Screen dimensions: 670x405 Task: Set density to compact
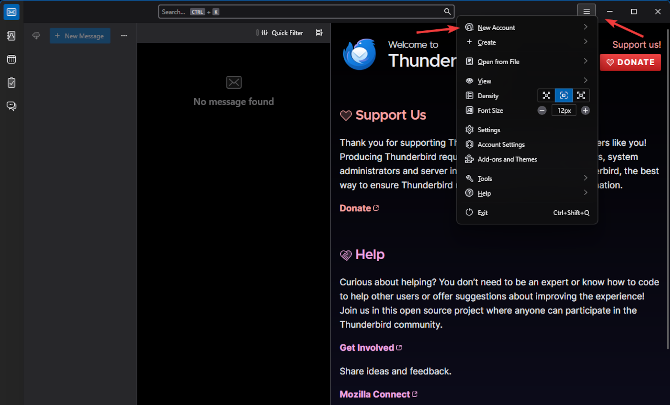(546, 95)
